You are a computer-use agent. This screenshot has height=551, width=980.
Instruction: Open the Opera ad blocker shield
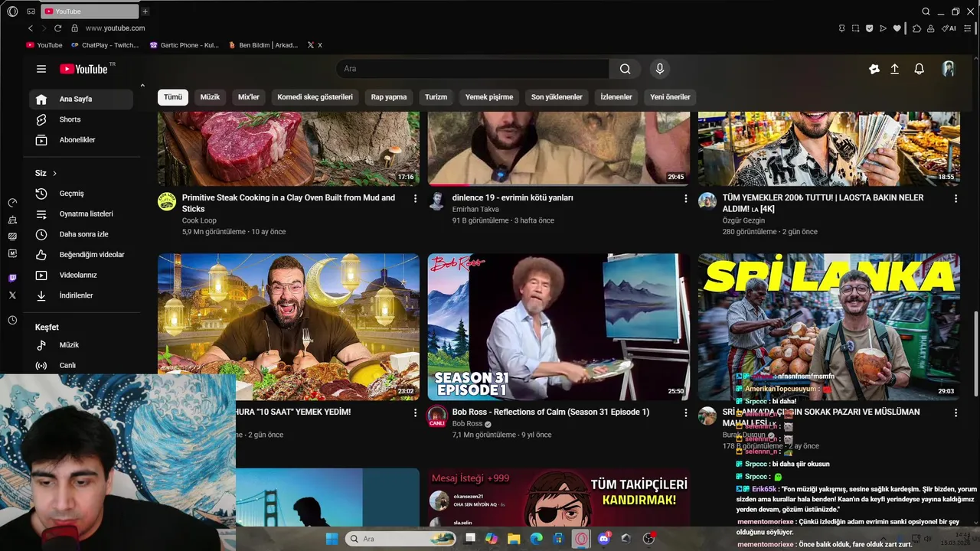click(869, 28)
